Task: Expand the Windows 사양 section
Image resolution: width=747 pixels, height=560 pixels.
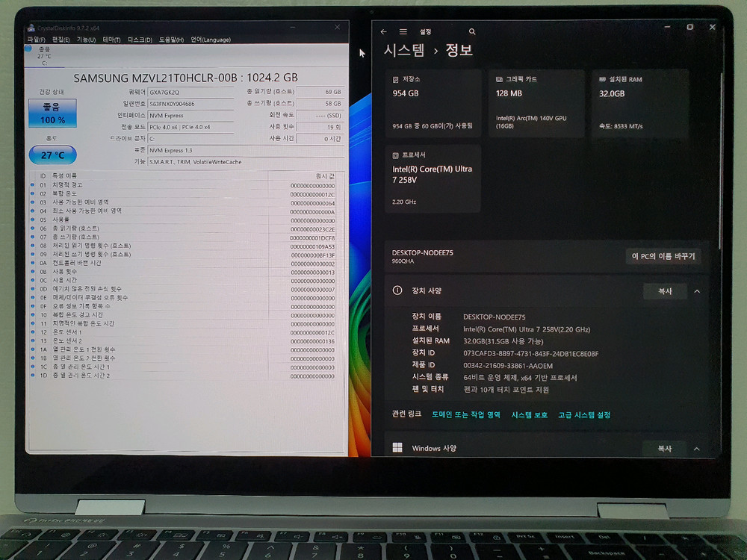Action: tap(697, 448)
